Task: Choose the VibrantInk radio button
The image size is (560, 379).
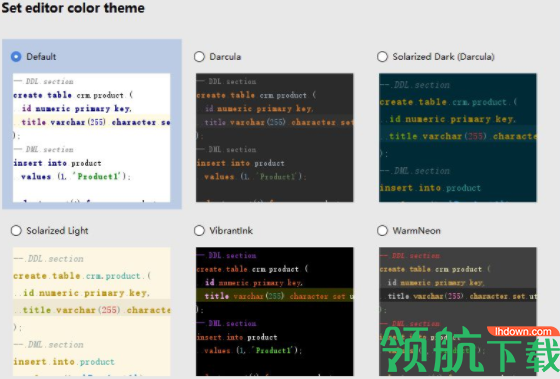Action: (199, 231)
